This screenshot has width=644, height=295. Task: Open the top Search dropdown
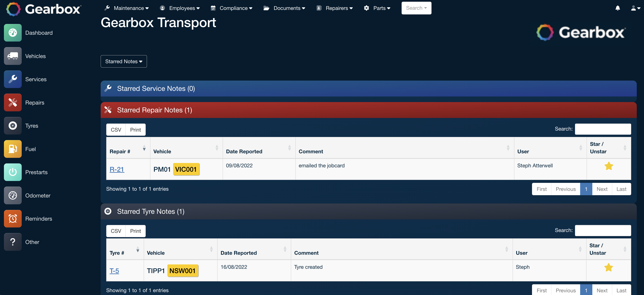tap(416, 8)
